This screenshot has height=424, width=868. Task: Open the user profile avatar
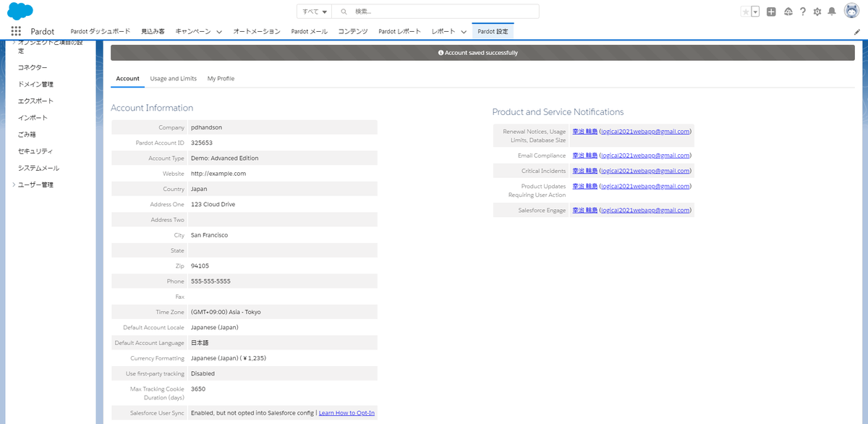[x=851, y=12]
